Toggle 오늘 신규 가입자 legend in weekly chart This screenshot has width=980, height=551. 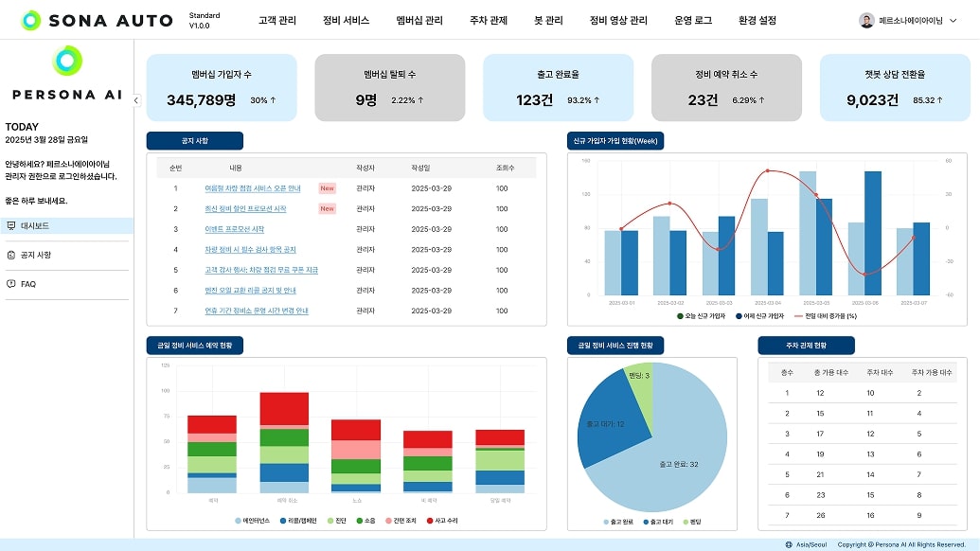tap(701, 316)
